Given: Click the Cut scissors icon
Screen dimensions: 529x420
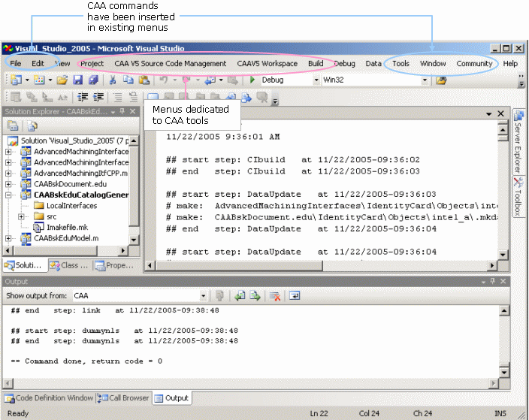Looking at the screenshot, I should (x=113, y=80).
